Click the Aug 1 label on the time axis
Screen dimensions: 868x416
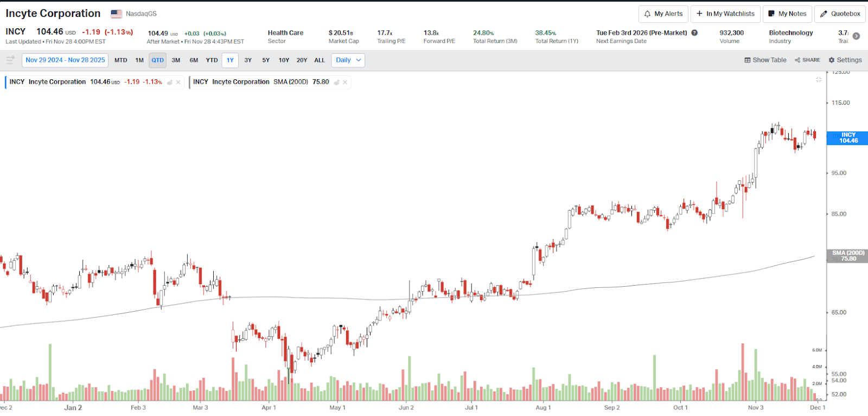click(543, 408)
